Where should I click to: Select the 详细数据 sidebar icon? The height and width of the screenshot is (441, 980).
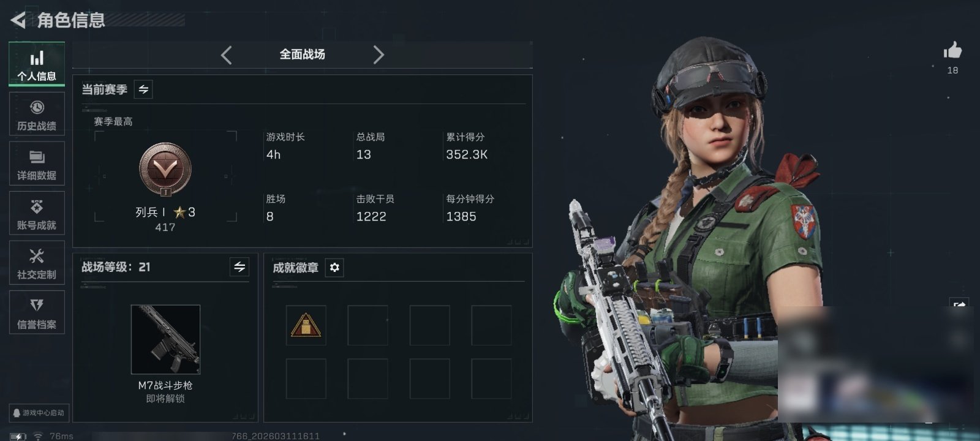[x=37, y=164]
